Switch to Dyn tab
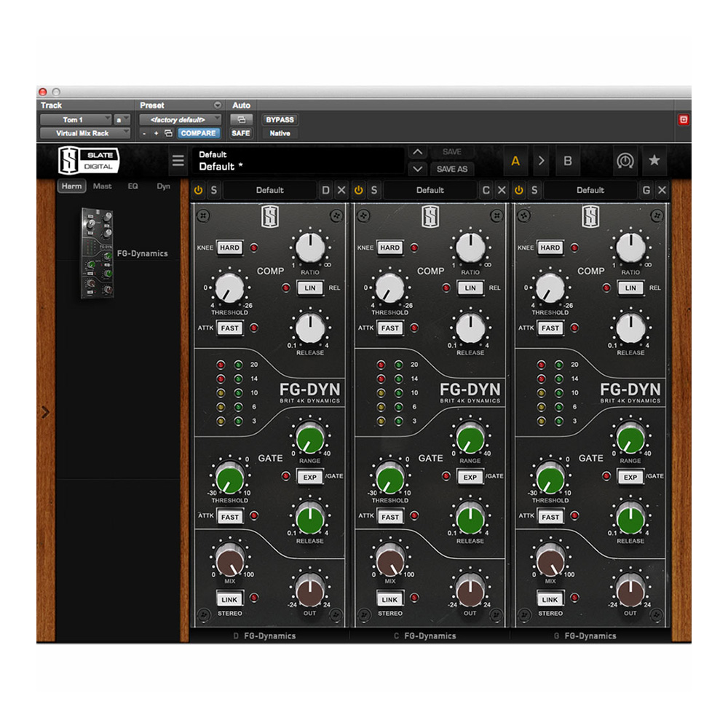This screenshot has width=728, height=728. click(x=163, y=186)
